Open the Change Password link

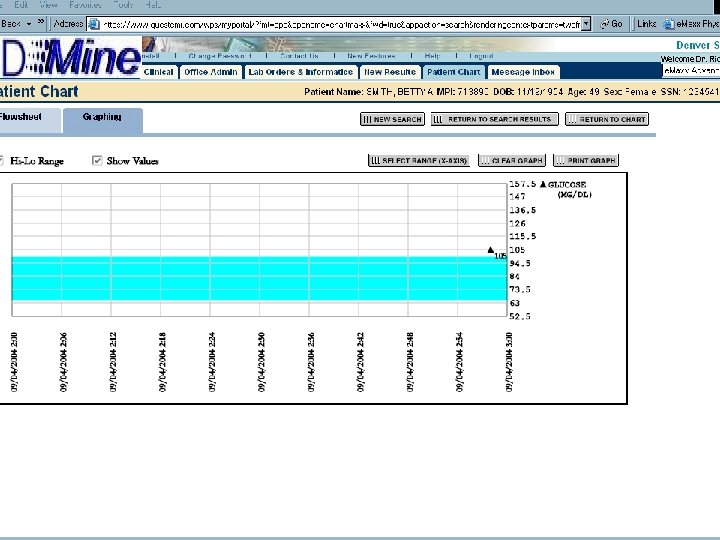(219, 56)
